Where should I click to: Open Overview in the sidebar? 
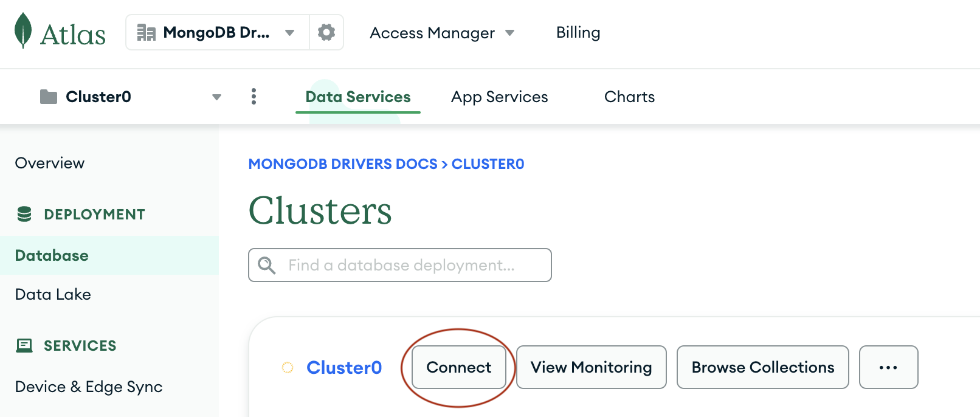(50, 163)
